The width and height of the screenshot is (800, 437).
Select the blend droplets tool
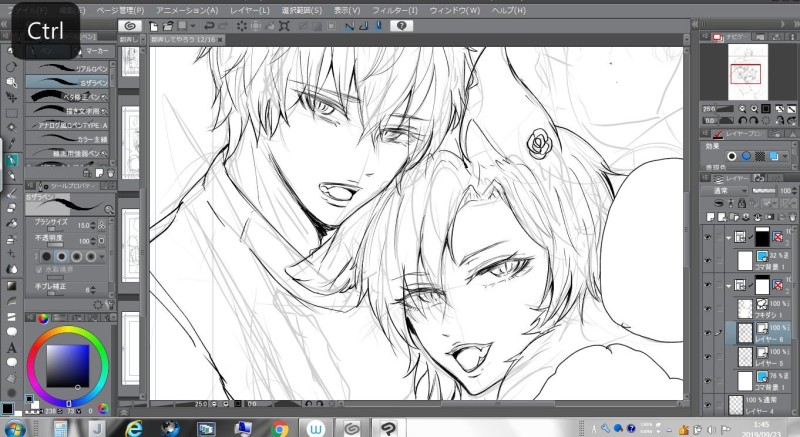click(11, 269)
